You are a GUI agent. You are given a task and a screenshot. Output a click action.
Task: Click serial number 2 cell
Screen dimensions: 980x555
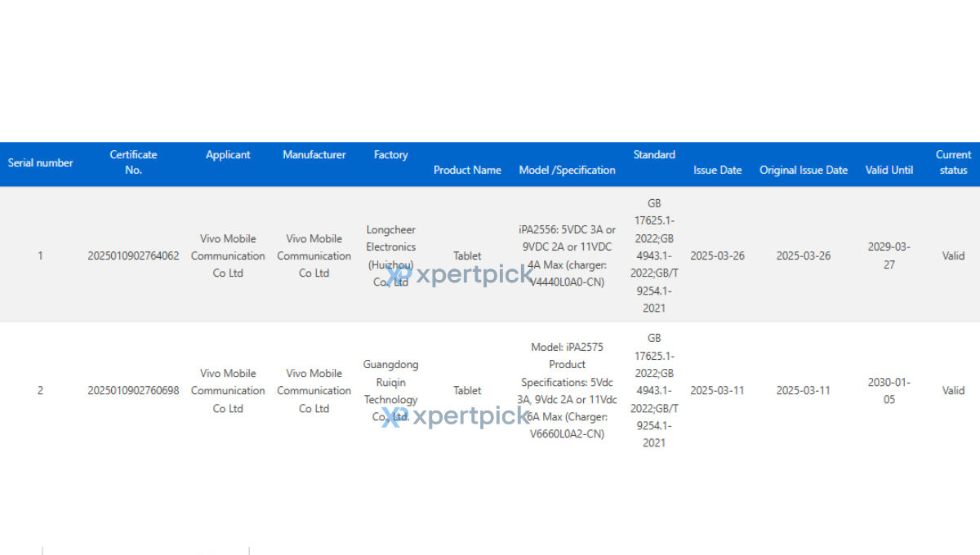40,390
